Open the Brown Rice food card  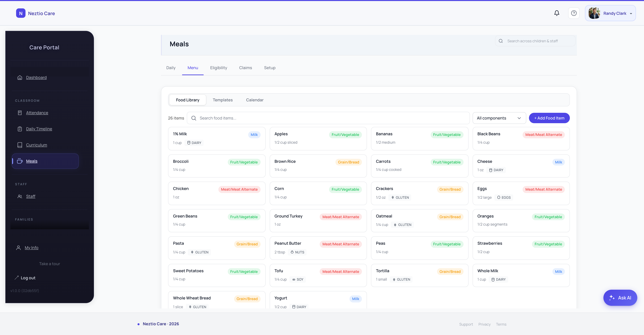pyautogui.click(x=318, y=166)
